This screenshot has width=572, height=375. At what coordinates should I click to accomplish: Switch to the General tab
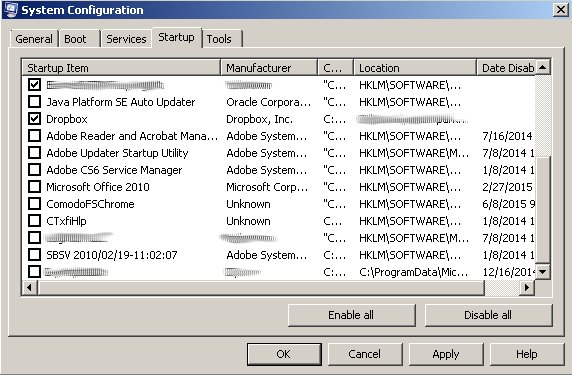coord(34,39)
